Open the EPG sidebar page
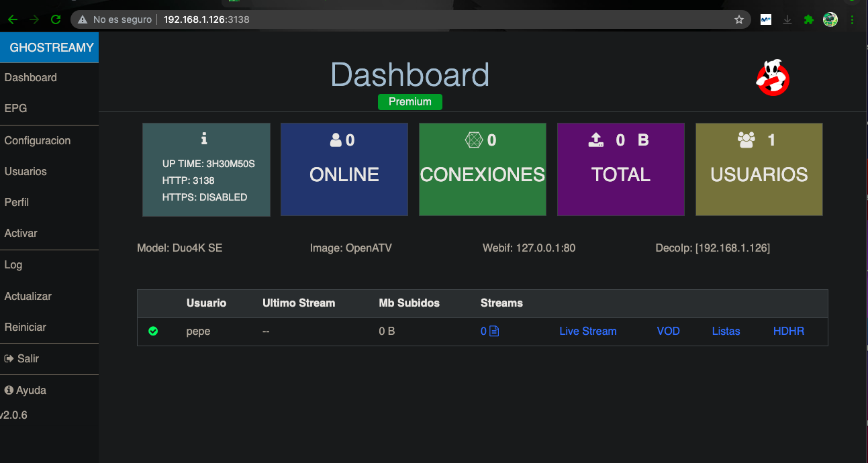Image resolution: width=868 pixels, height=463 pixels. (x=15, y=108)
